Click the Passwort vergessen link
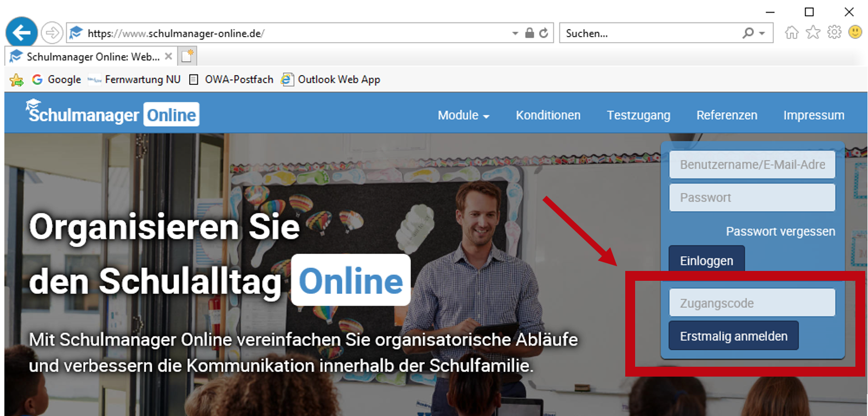868x416 pixels. [780, 232]
